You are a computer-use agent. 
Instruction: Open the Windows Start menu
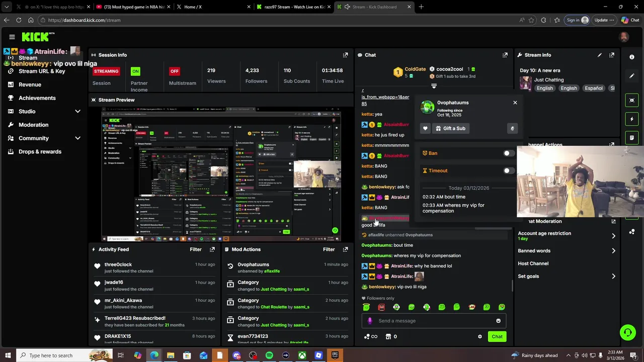tap(8, 355)
